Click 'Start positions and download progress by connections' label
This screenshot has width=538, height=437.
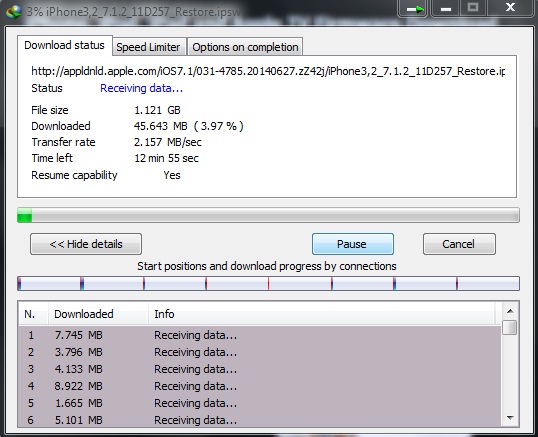[x=267, y=266]
